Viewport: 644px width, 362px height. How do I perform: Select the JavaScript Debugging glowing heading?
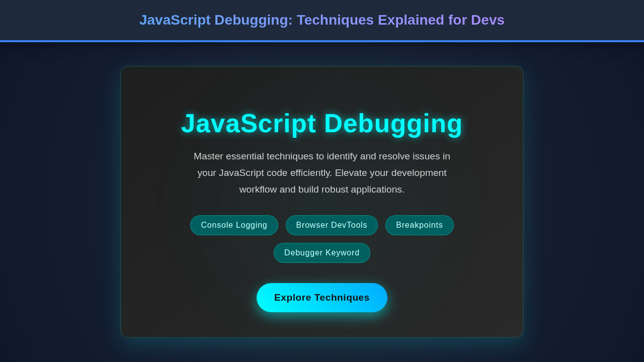point(322,123)
